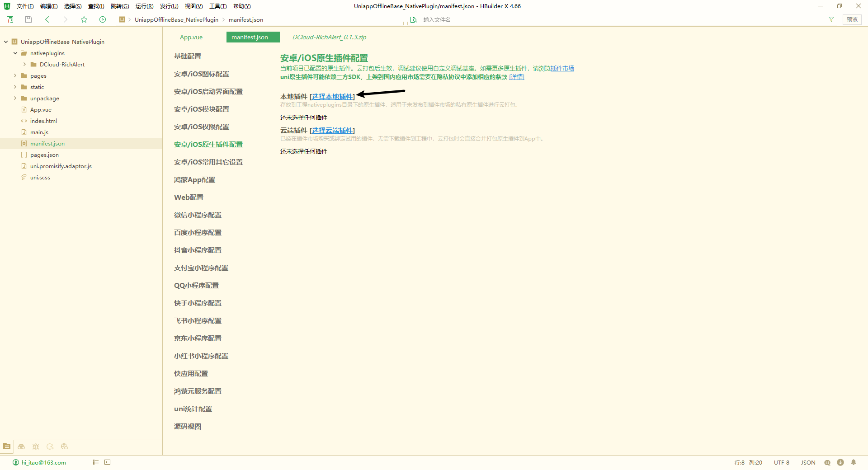Click the download arrow status icon
The height and width of the screenshot is (470, 868).
point(840,462)
